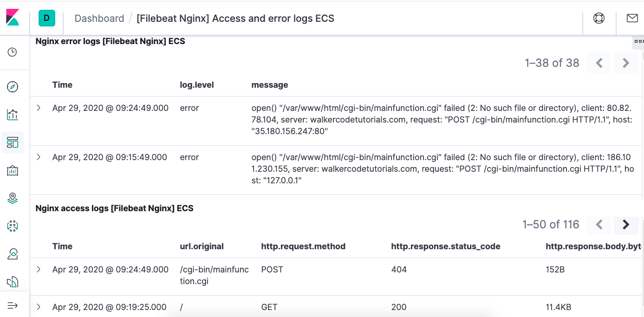Expand the 09:24:49 error log row
Viewport: 644px width, 317px height.
(39, 108)
